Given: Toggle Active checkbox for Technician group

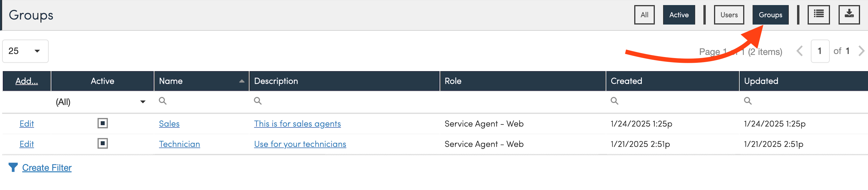Looking at the screenshot, I should coord(103,143).
